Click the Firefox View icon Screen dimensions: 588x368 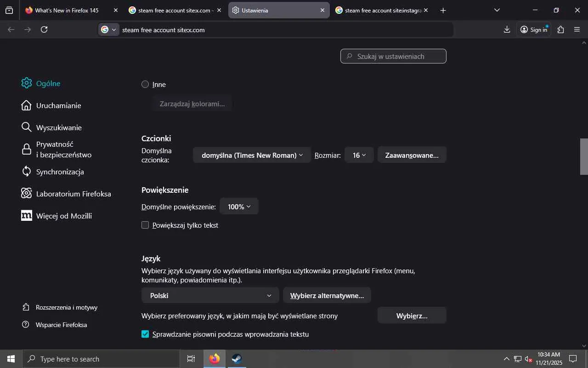(x=9, y=10)
